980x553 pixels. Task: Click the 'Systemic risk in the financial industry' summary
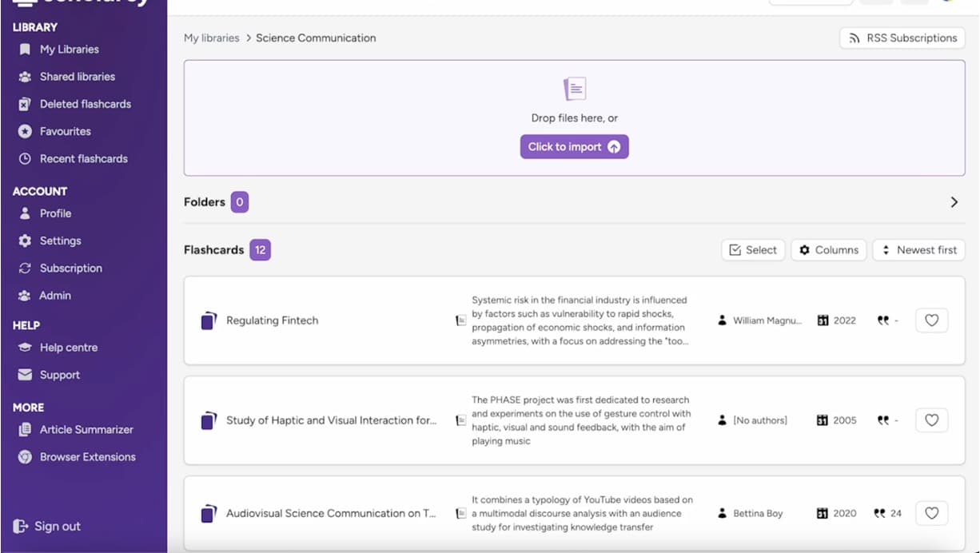click(580, 320)
